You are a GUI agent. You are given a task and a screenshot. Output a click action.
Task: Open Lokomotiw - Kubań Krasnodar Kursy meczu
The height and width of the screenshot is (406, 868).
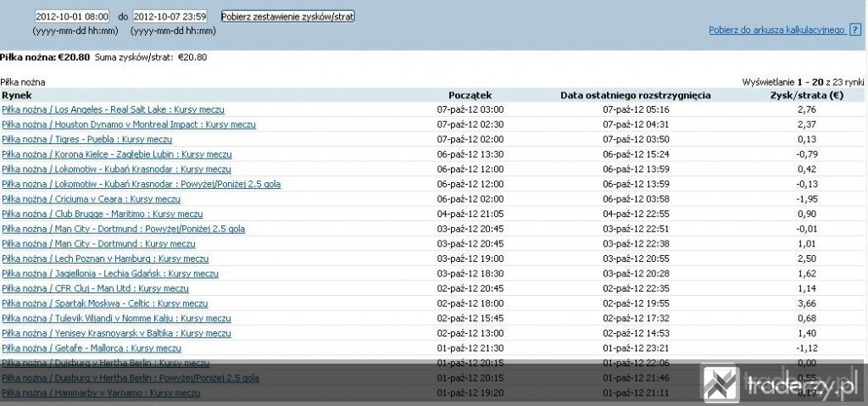tap(116, 170)
